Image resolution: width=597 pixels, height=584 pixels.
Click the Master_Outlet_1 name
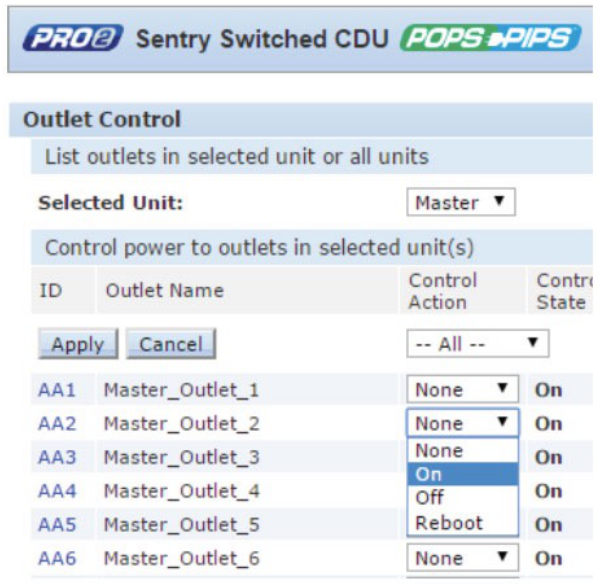tap(182, 391)
